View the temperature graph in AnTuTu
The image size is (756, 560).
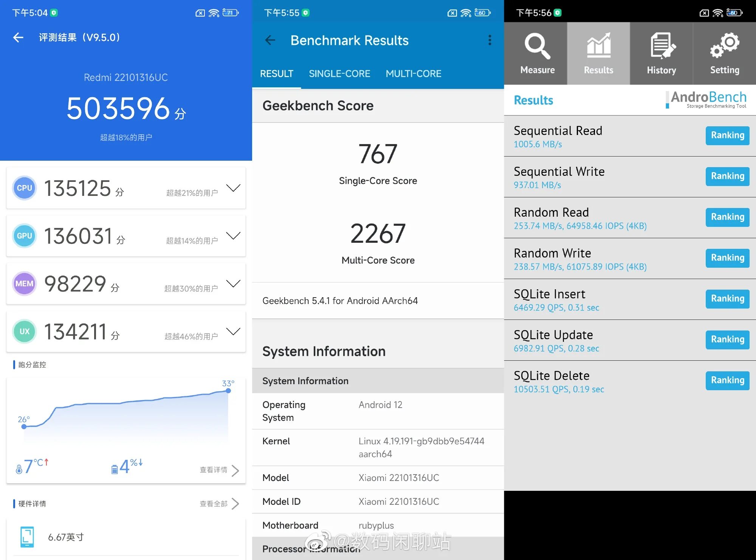(125, 412)
